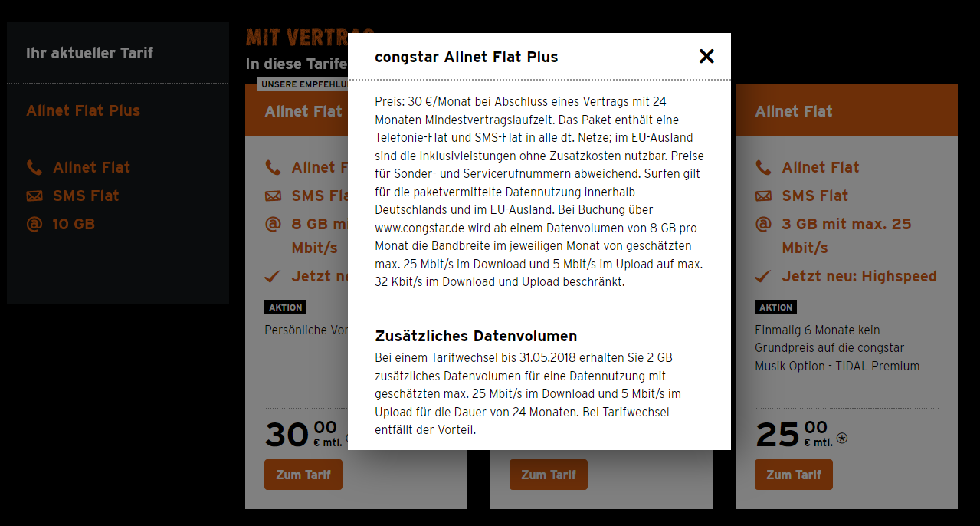This screenshot has width=980, height=526.
Task: Click the envelope icon in the 25 € card
Action: pos(763,196)
